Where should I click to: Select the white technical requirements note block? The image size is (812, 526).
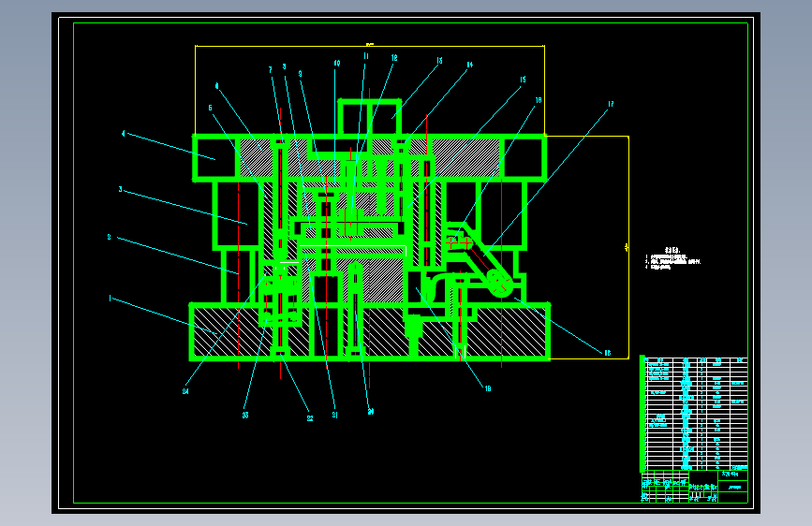672,258
